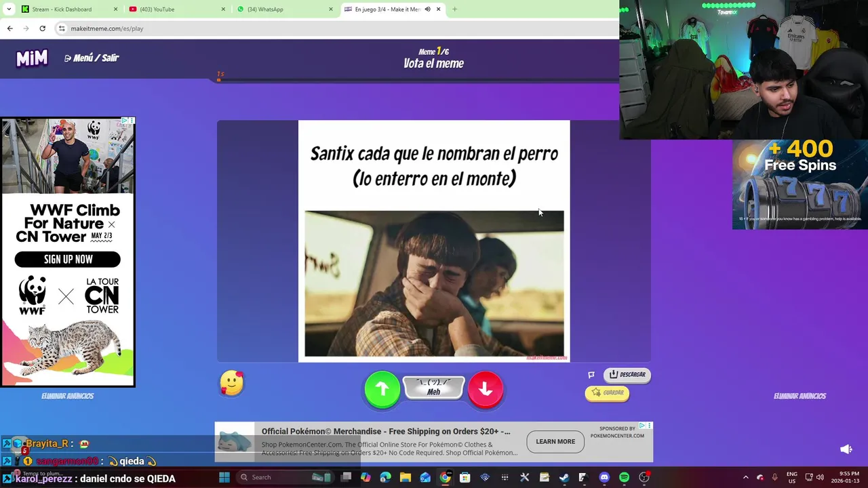Open a new browser tab
Image resolution: width=868 pixels, height=488 pixels.
(x=454, y=9)
